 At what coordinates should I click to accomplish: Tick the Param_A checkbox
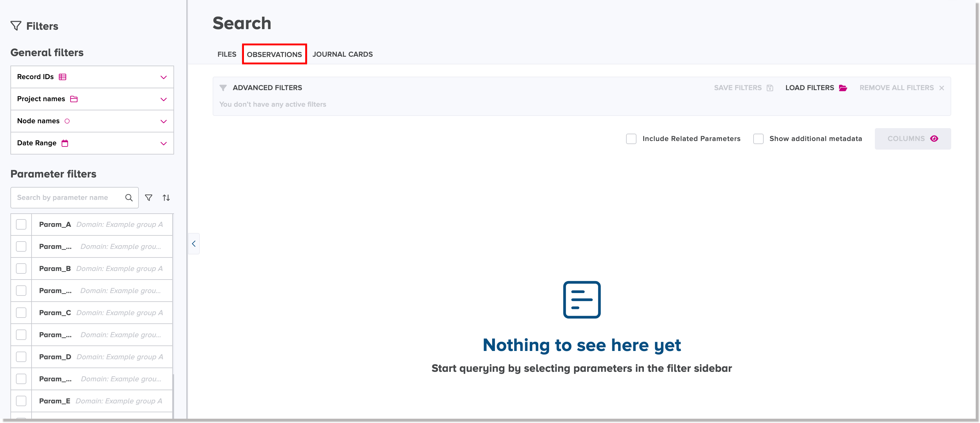tap(21, 224)
